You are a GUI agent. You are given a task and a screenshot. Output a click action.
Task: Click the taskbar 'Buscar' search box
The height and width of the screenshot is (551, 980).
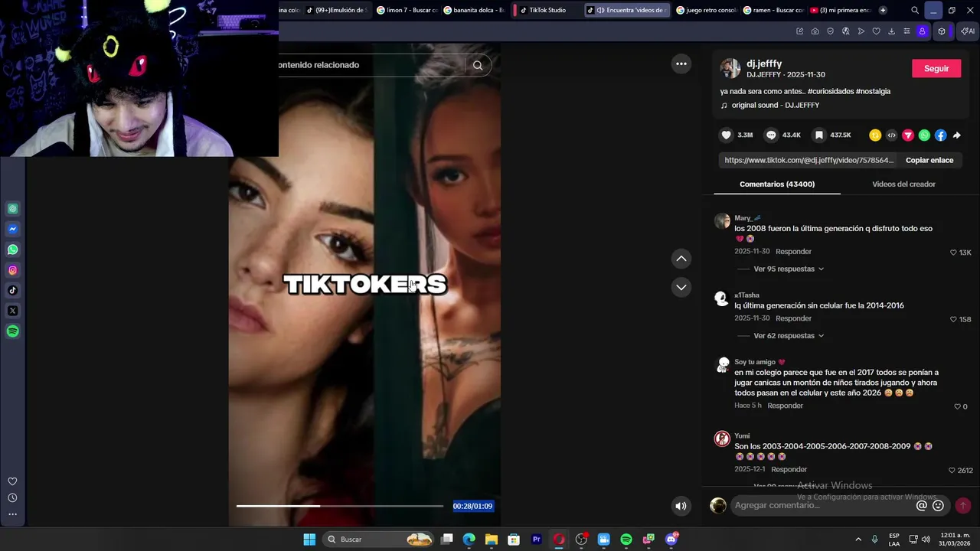point(378,540)
